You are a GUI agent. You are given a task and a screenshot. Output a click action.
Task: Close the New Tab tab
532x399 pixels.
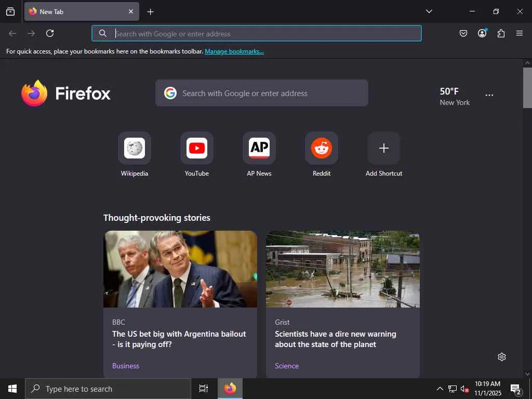pyautogui.click(x=131, y=11)
